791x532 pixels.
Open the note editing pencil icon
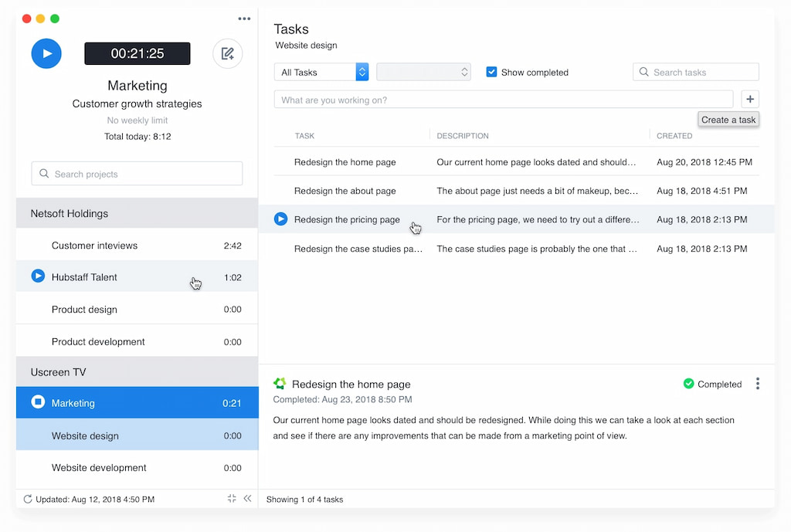[227, 53]
